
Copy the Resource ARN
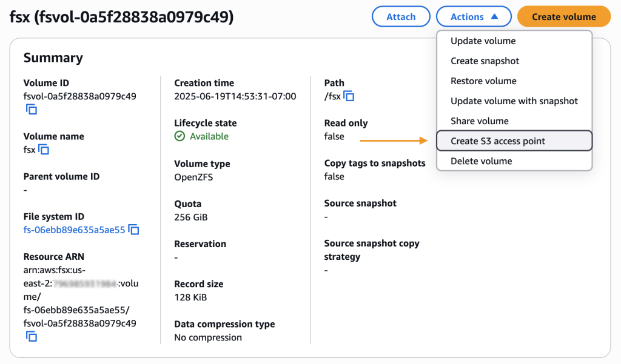(30, 336)
